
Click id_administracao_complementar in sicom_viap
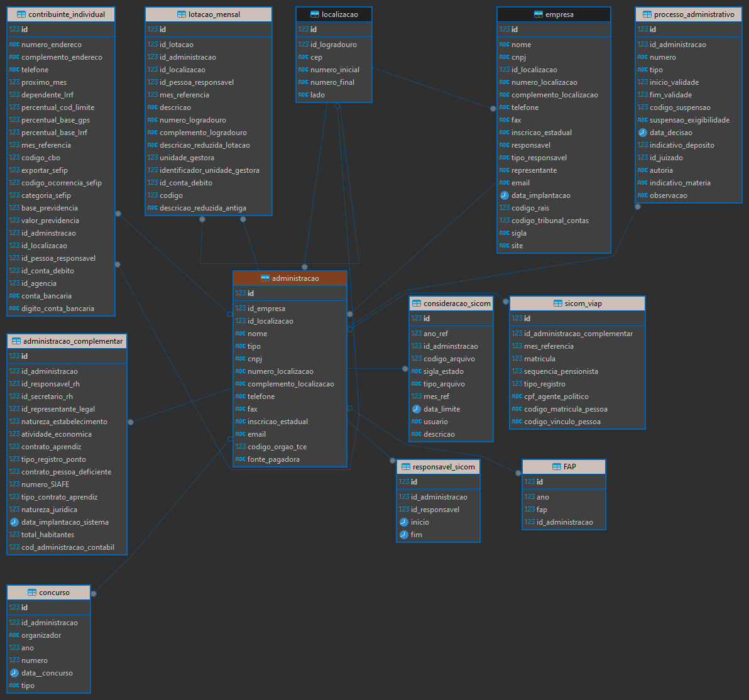click(x=577, y=334)
